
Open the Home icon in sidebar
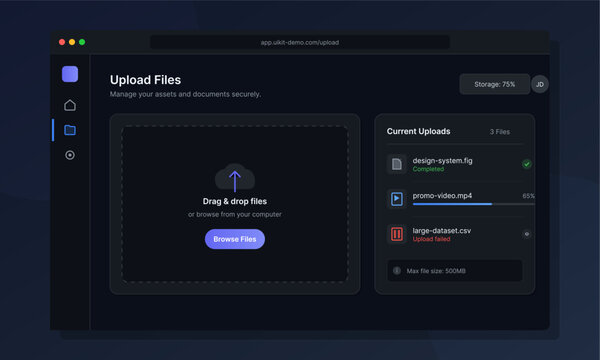tap(70, 105)
